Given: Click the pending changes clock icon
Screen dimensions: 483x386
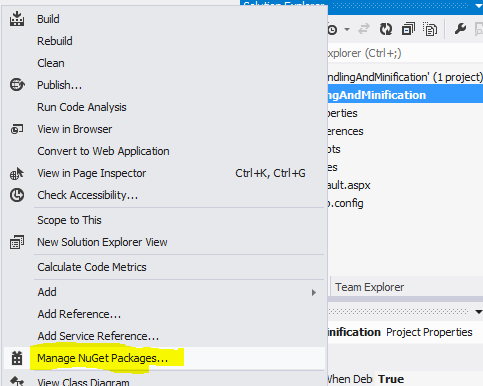Looking at the screenshot, I should tap(333, 30).
